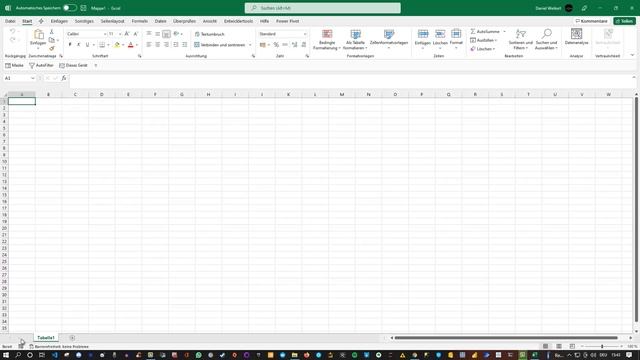Align text right in cell

tap(166, 44)
